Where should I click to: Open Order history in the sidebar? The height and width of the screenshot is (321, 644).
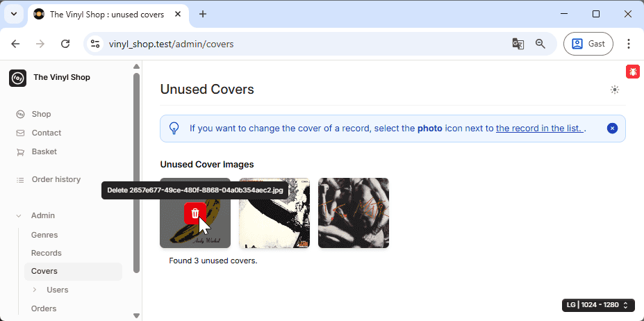pyautogui.click(x=56, y=179)
